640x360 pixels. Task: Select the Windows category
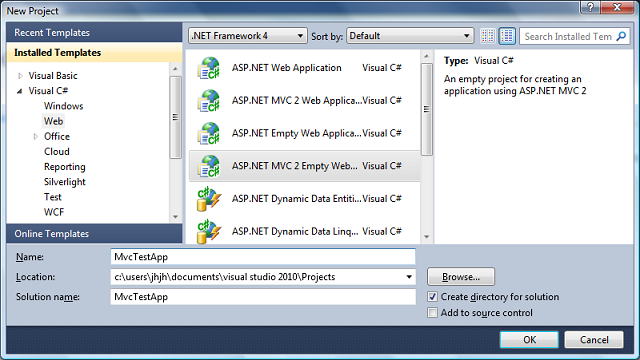click(64, 106)
